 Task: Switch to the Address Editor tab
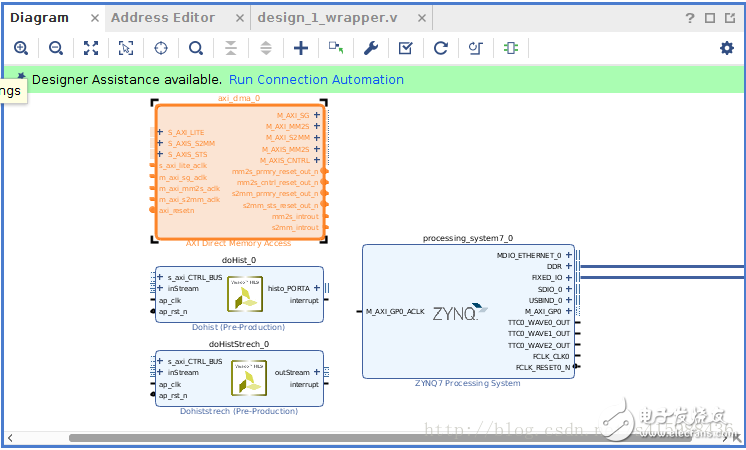163,18
